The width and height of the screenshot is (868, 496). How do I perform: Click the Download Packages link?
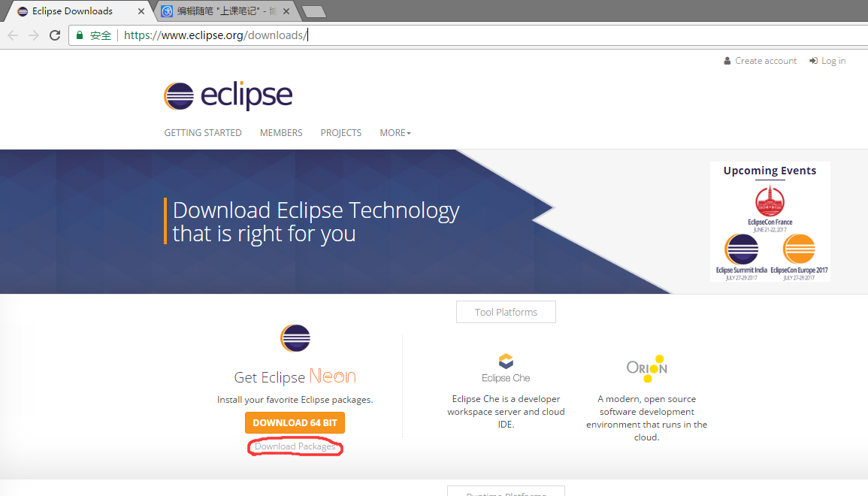[x=295, y=446]
